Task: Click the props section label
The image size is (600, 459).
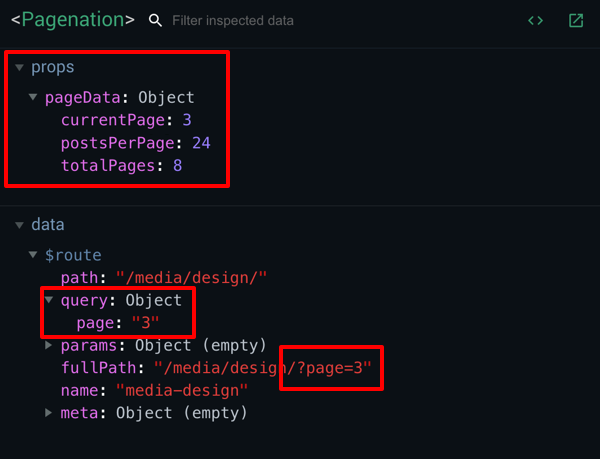Action: (x=53, y=67)
